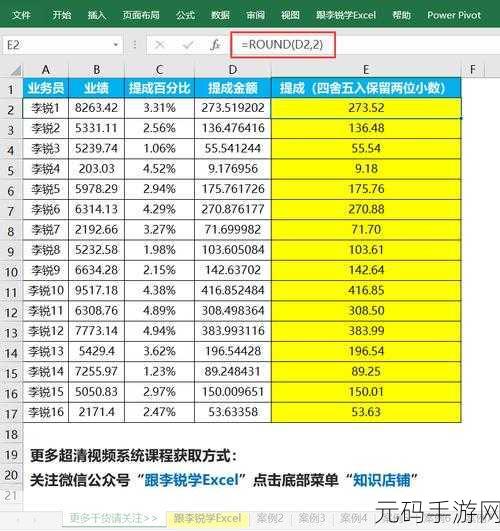The width and height of the screenshot is (500, 531).
Task: Open the Power Pivot ribbon tab
Action: pyautogui.click(x=454, y=15)
